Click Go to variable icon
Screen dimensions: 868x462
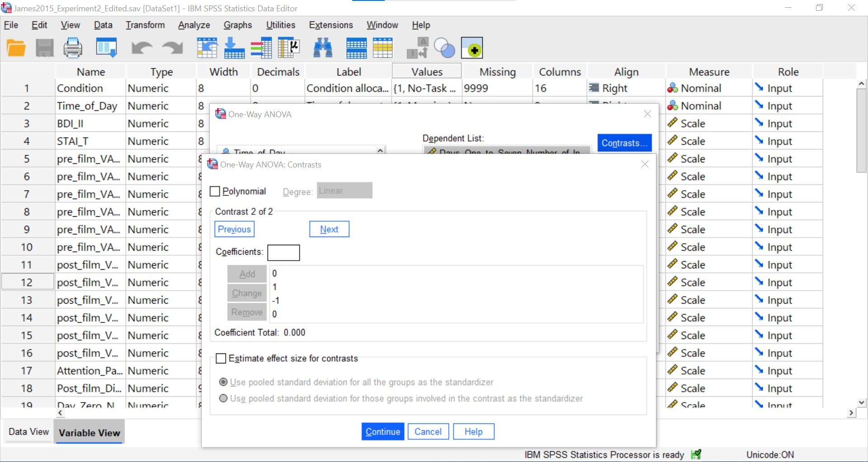tap(234, 48)
